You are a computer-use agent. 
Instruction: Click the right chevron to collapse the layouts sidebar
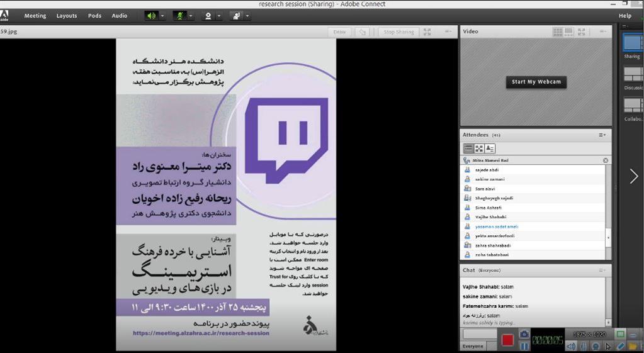click(x=634, y=176)
